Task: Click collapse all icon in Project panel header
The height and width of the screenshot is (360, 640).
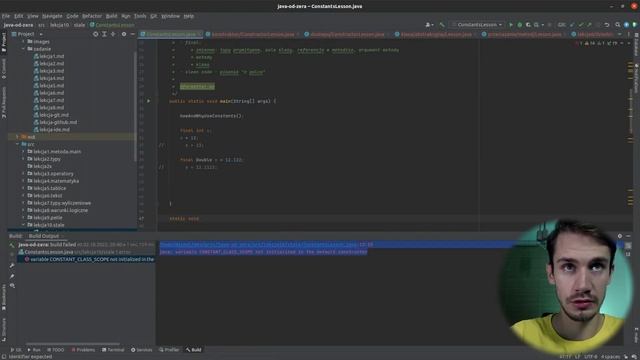Action: coord(113,34)
